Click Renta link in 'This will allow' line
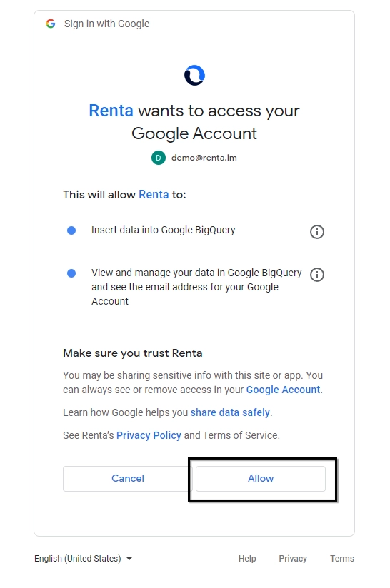The width and height of the screenshot is (390, 588). [x=154, y=194]
